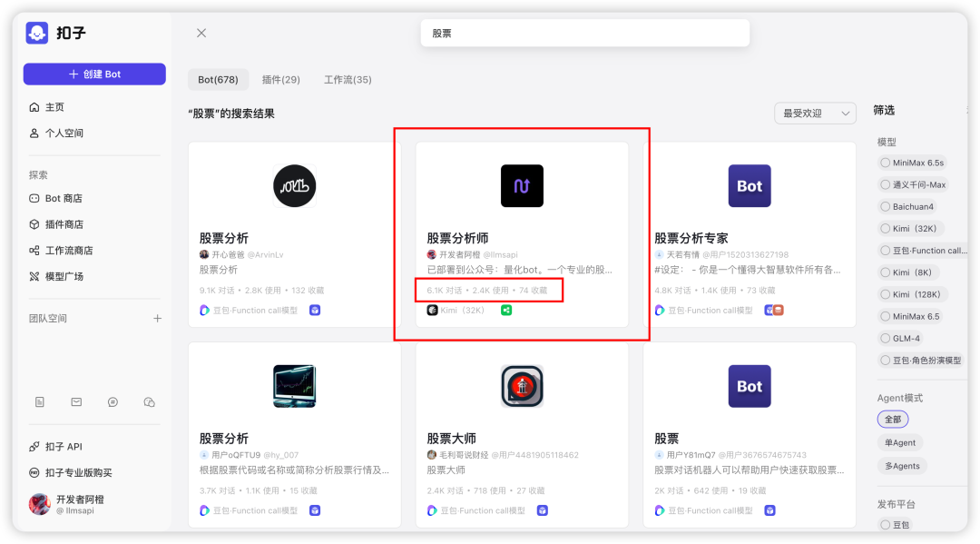980x544 pixels.
Task: Click author 开发者阿橙 @llmsapi on 股票分析师 card
Action: click(x=473, y=254)
